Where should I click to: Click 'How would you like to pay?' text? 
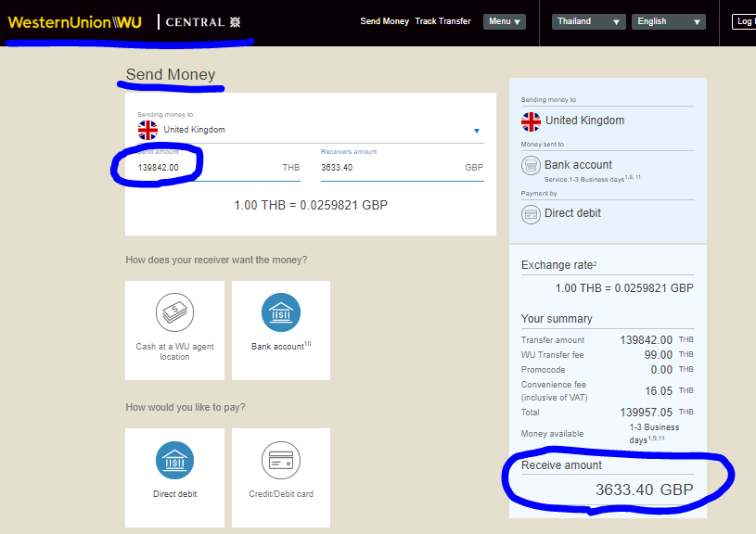pos(186,407)
